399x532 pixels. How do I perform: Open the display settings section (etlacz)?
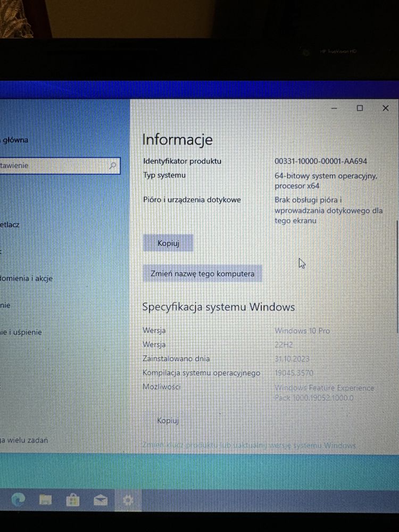[x=10, y=225]
